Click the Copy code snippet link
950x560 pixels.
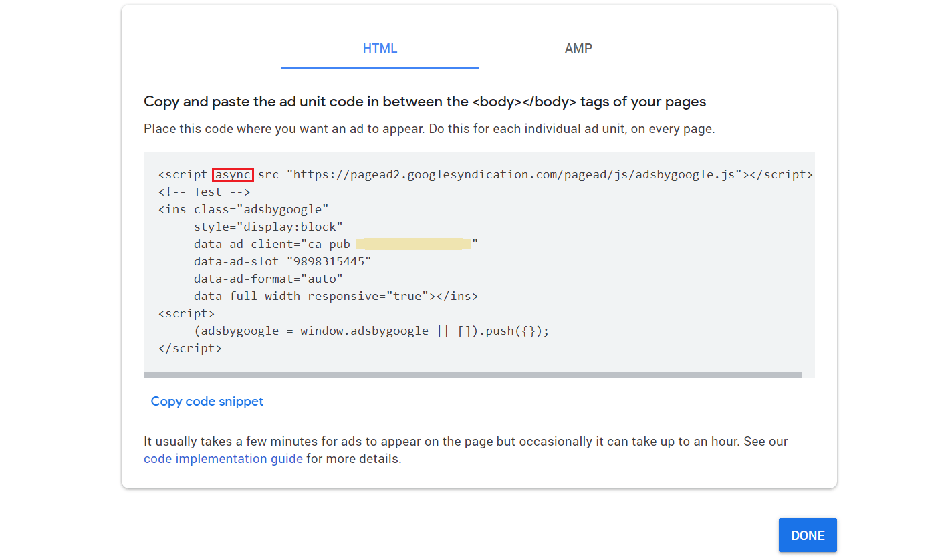(x=207, y=401)
